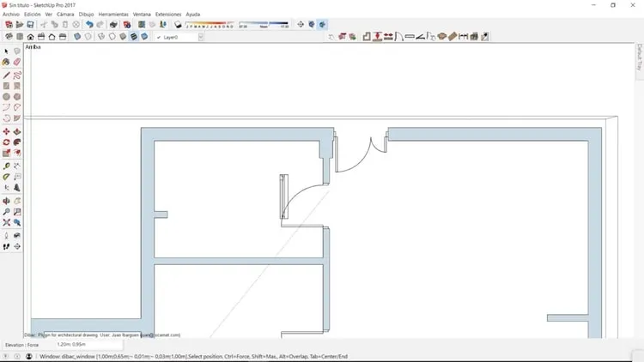Adjust the shadow date month slider
Screen dimensions: 644x362
click(210, 25)
